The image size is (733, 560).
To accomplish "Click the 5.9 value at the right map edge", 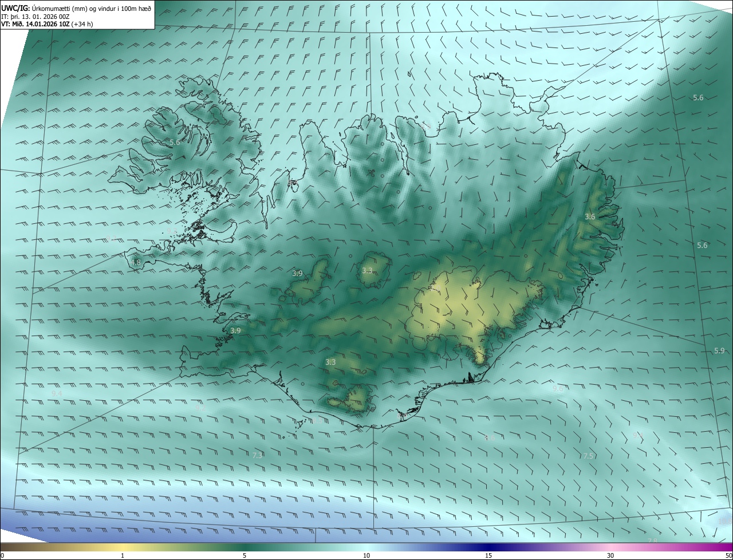I will click(x=719, y=350).
